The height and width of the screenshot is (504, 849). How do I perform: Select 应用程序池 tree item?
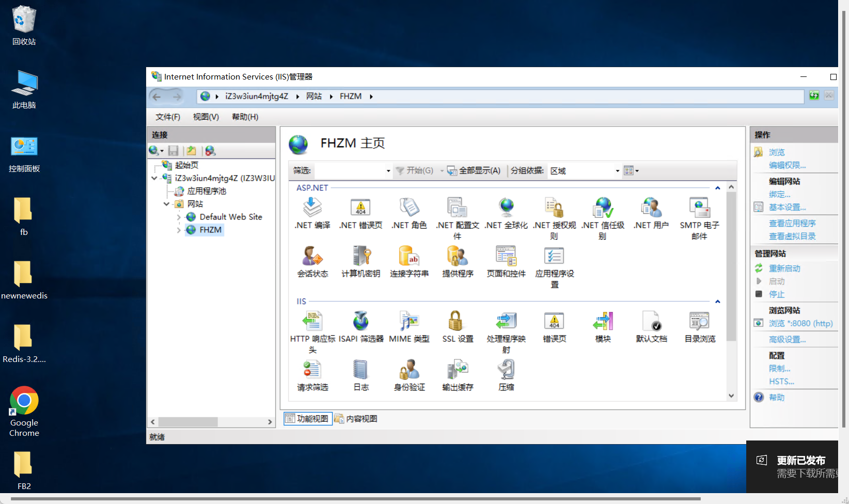206,191
